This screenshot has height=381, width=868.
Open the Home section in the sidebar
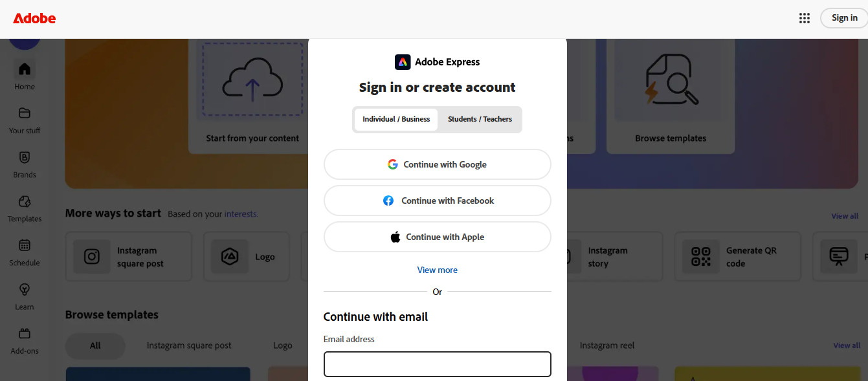24,74
